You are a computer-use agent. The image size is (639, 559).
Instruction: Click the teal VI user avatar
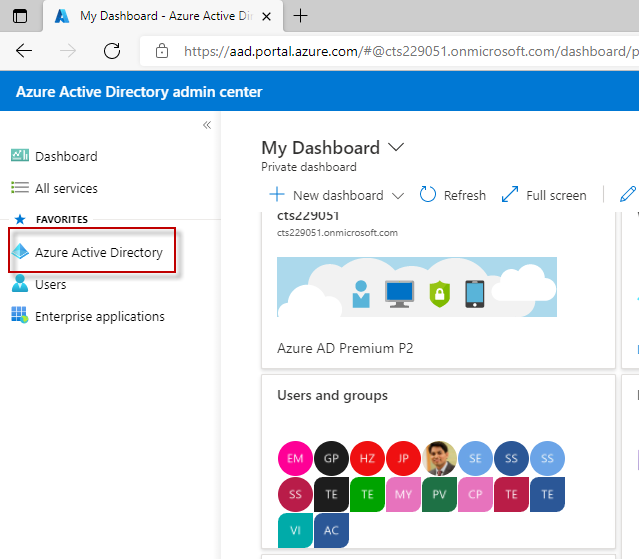click(295, 530)
